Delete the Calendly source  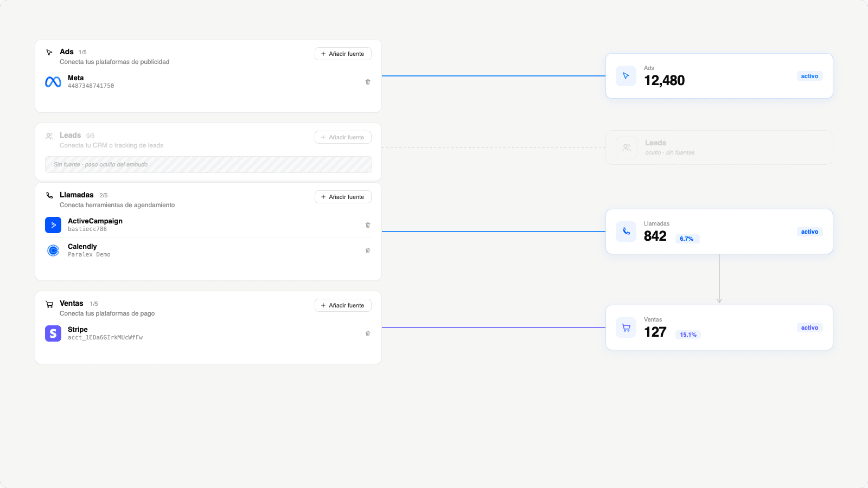click(x=368, y=251)
